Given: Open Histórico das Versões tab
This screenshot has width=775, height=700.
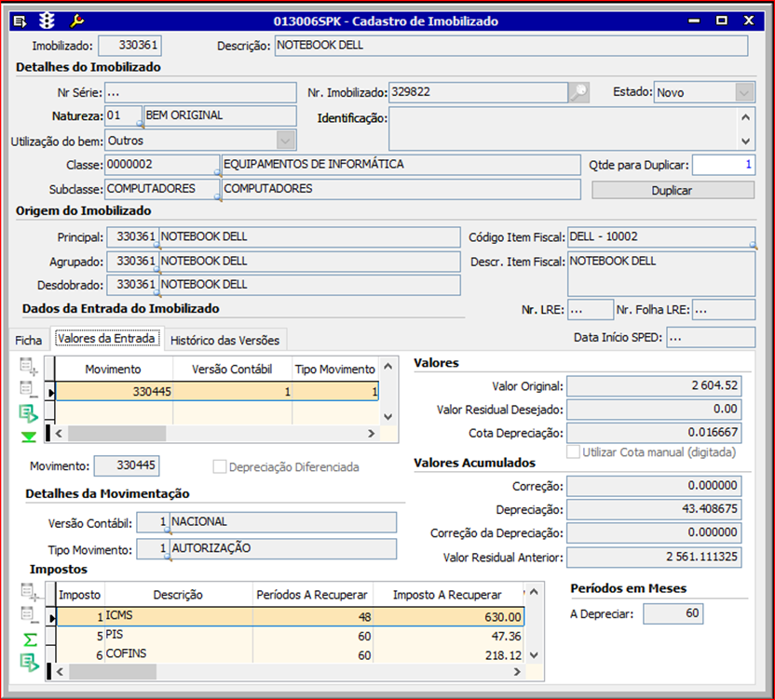Looking at the screenshot, I should point(224,340).
